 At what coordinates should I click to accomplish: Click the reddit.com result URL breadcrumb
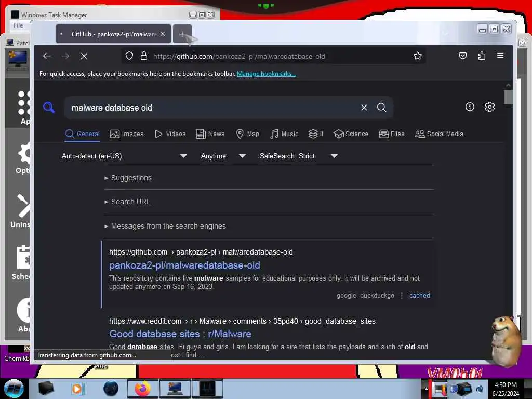[242, 321]
